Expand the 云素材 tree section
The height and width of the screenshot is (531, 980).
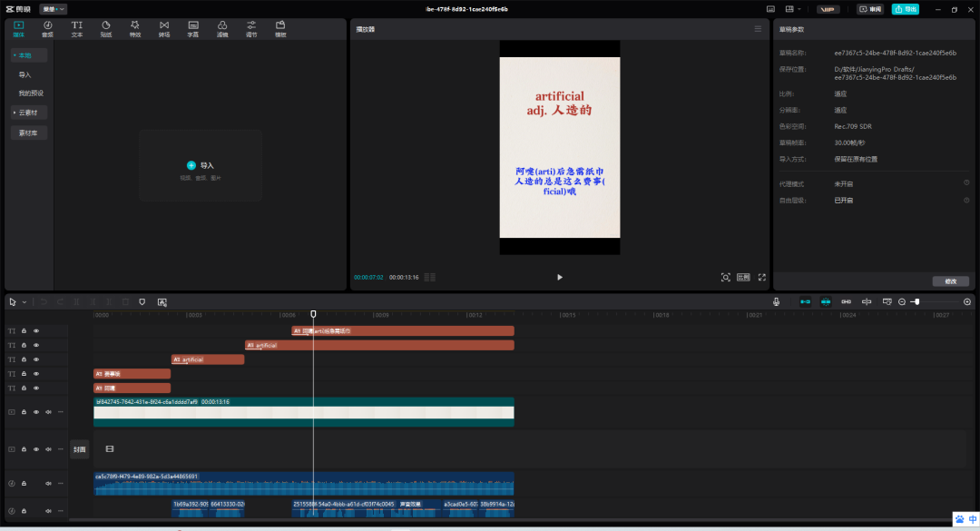tap(14, 113)
